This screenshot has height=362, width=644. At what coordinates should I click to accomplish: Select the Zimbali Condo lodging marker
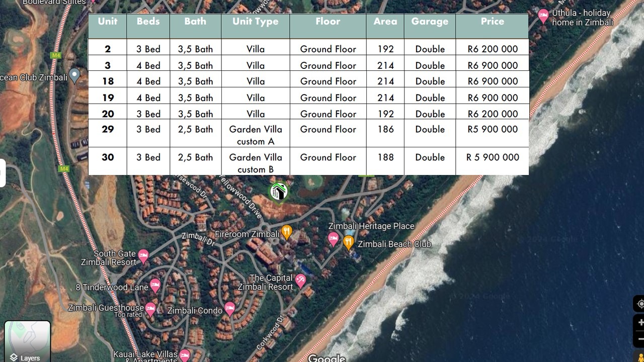229,308
